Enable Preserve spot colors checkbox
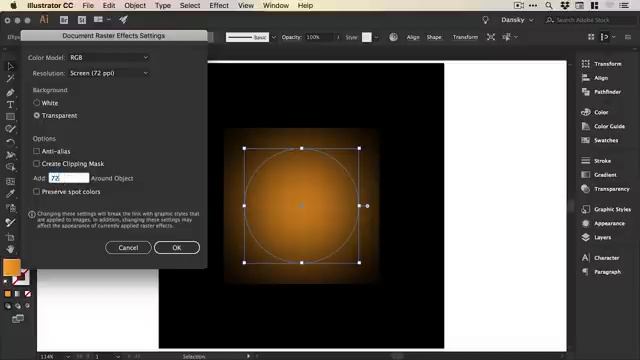Screen dimensions: 640x360 click(x=36, y=191)
